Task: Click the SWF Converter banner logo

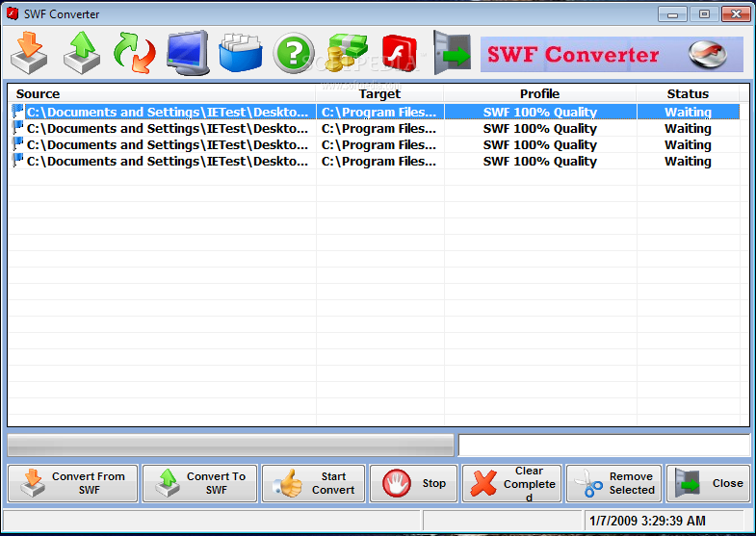Action: pos(612,55)
